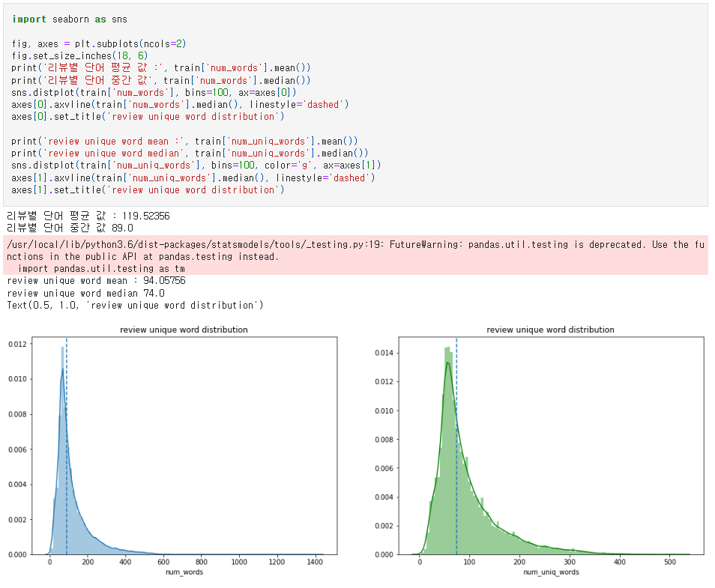The image size is (715, 588).
Task: Place cursor in 'plt.subplots(ncols=2)' line
Action: tap(98, 43)
